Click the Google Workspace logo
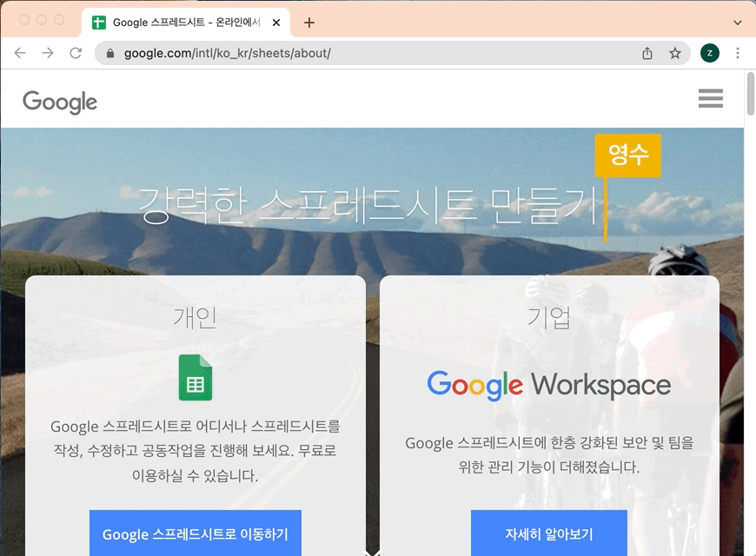Screen dimensions: 756x556 (549, 386)
